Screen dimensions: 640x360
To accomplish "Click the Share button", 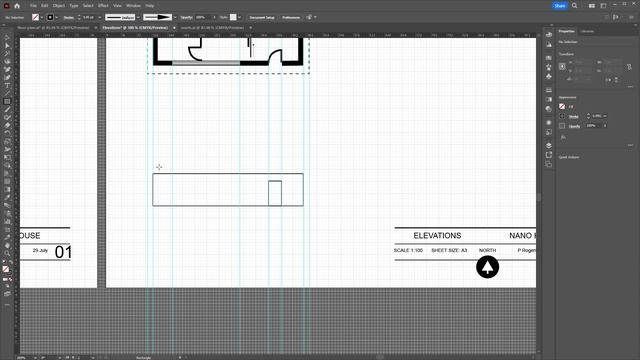I will [560, 6].
